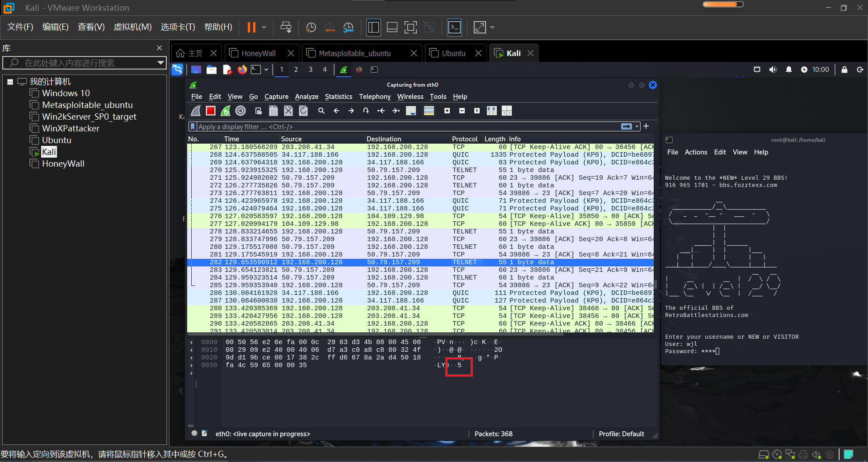Mute the Kali volume icon
Screen dimensions: 868x462
coord(773,70)
